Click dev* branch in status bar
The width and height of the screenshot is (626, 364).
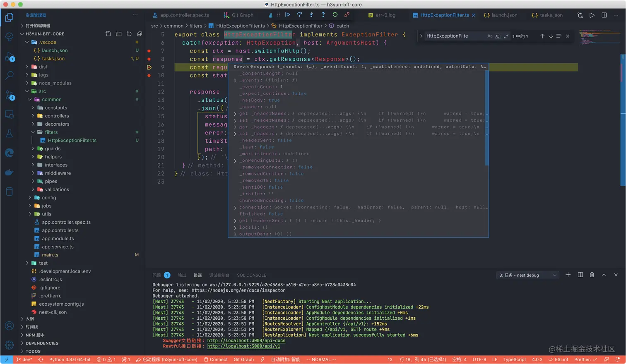tap(24, 359)
